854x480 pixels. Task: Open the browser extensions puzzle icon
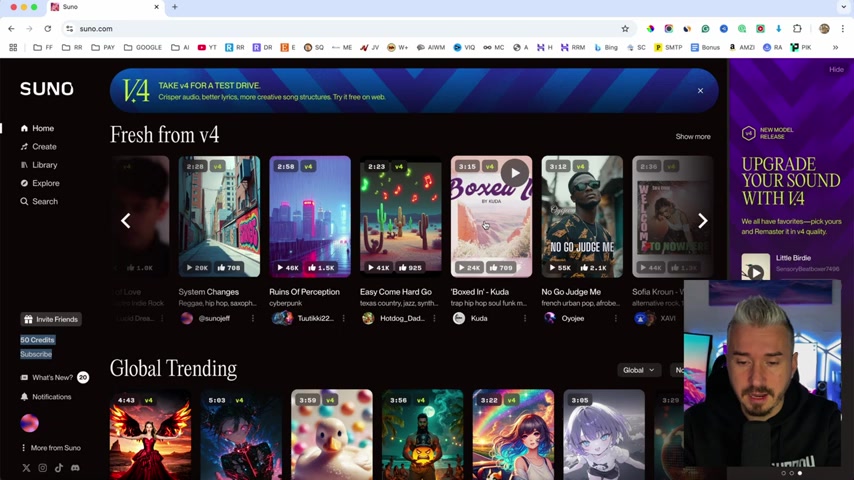click(x=797, y=29)
